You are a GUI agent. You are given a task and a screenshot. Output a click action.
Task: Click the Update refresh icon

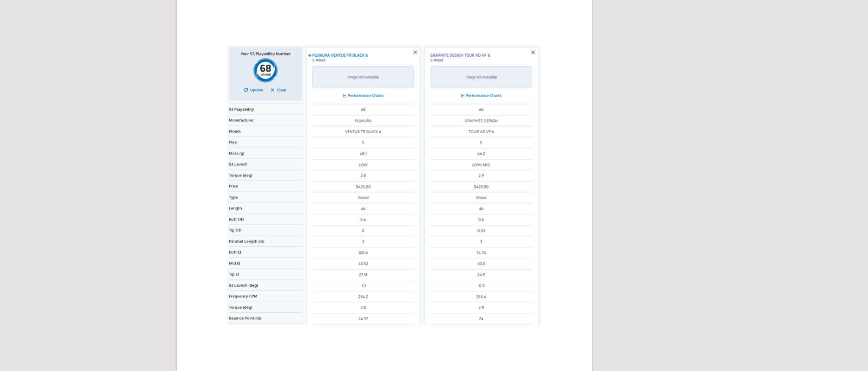tap(246, 90)
